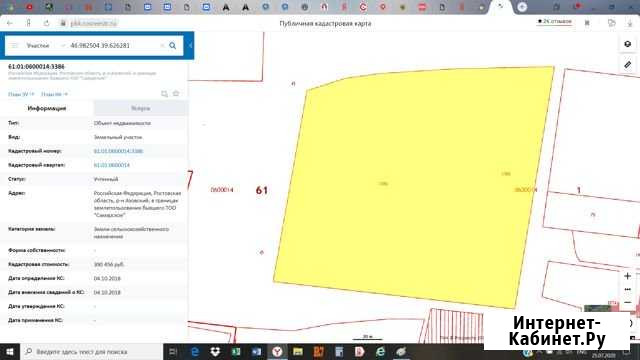This screenshot has height=360, width=640.
Task: Click the Windows Start button
Action: click(10, 351)
